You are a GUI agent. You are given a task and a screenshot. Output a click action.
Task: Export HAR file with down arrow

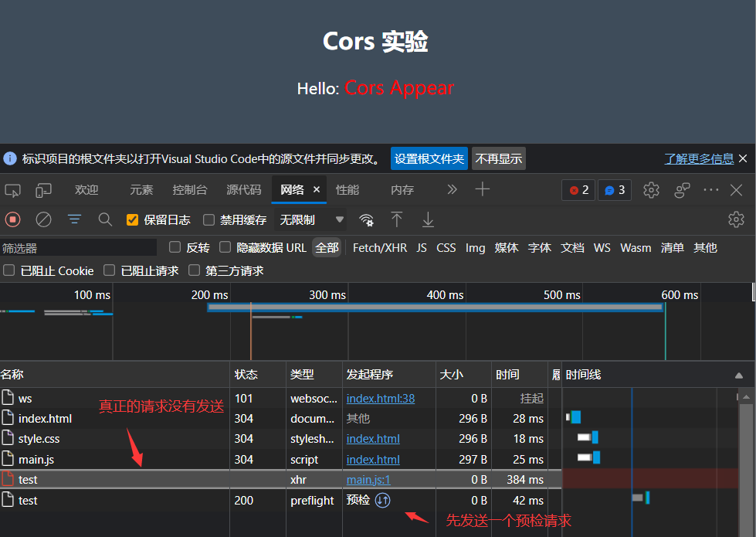(x=428, y=219)
